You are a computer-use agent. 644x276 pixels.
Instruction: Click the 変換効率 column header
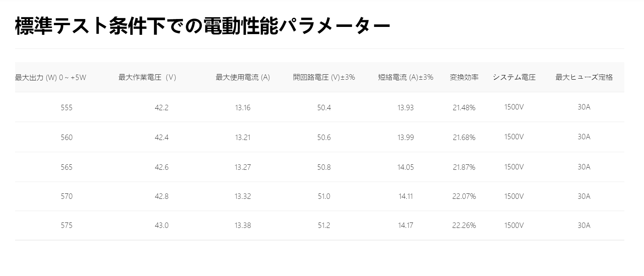(464, 77)
